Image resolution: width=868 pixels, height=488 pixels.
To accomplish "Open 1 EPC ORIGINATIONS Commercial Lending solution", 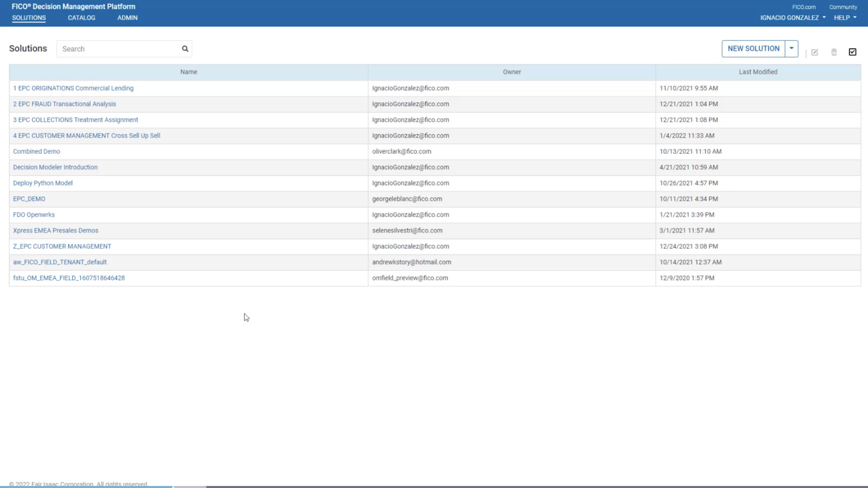I will 73,88.
